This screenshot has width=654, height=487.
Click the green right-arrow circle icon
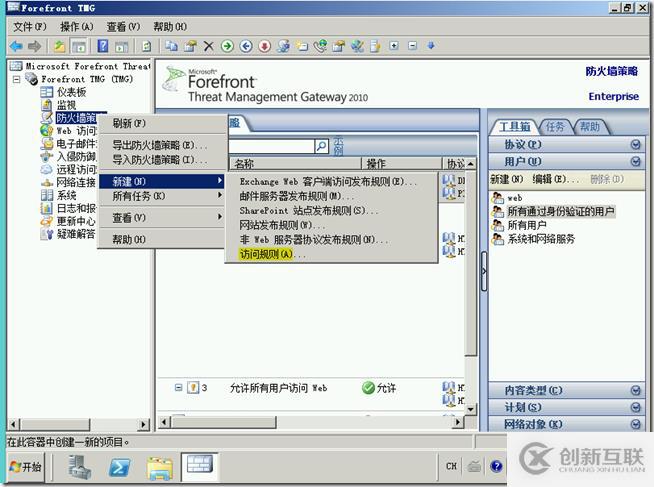[x=227, y=46]
